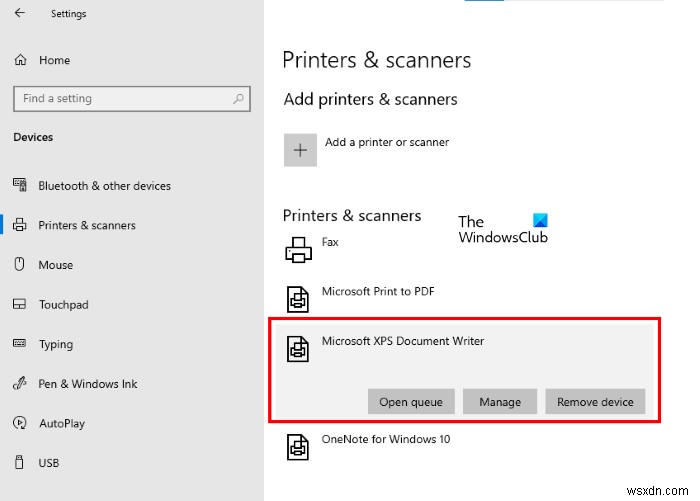
Task: Click the Typing keyboard icon
Action: click(19, 343)
